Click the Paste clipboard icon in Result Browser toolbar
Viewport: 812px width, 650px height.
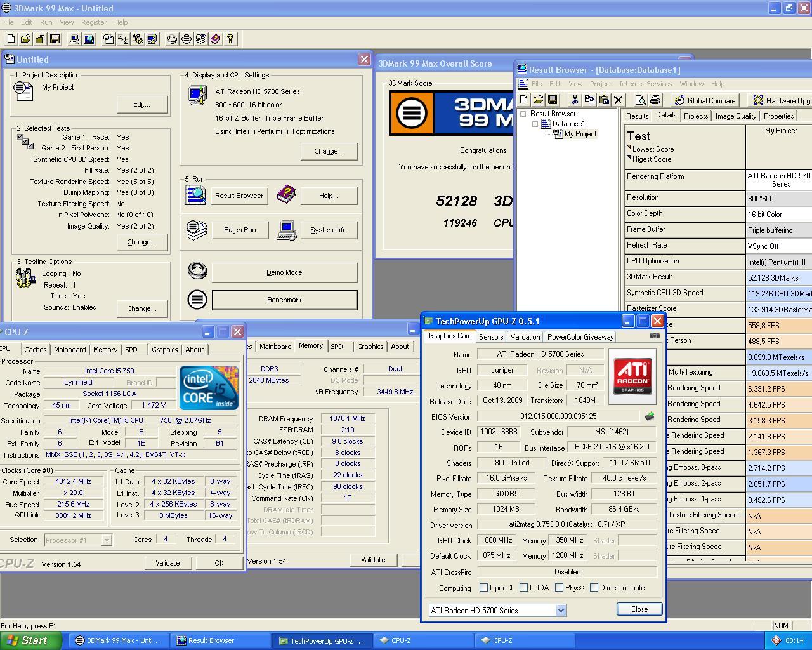604,100
